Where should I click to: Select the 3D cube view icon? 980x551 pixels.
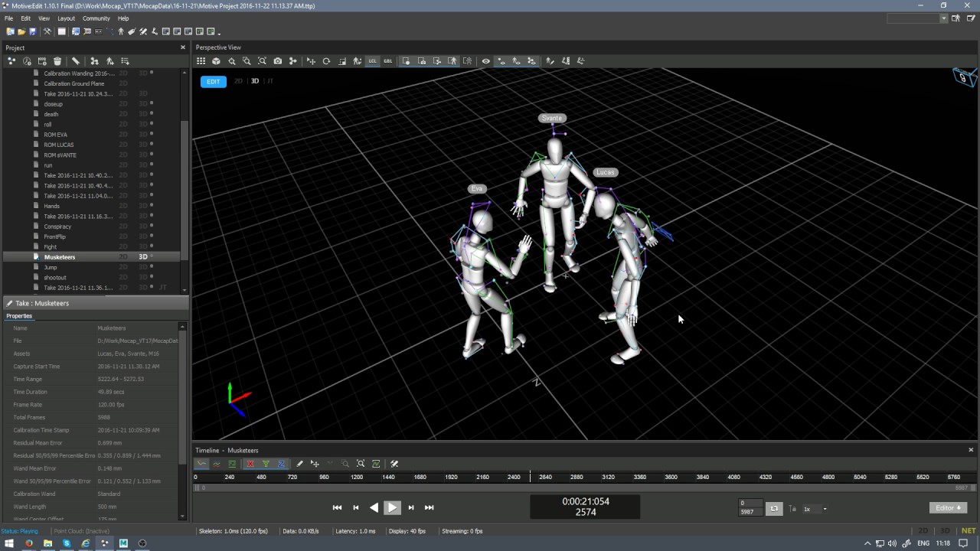tap(216, 61)
